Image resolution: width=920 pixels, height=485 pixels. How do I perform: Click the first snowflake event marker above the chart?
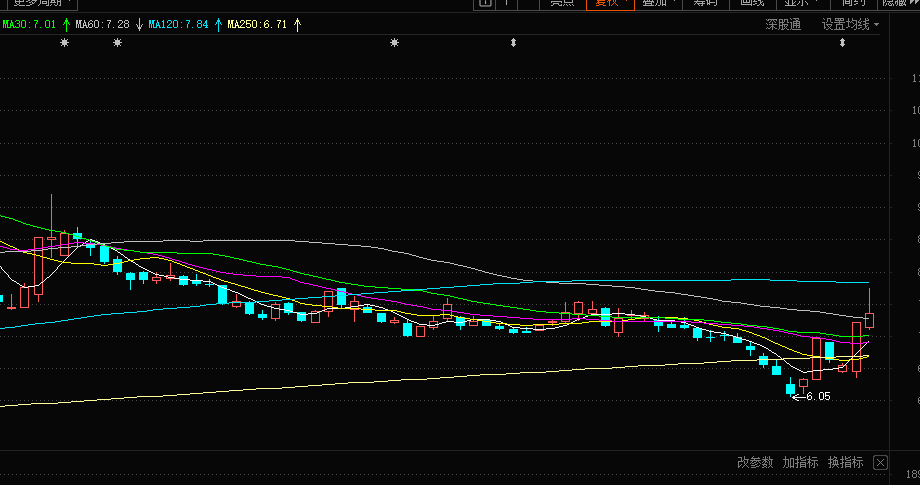click(x=65, y=43)
